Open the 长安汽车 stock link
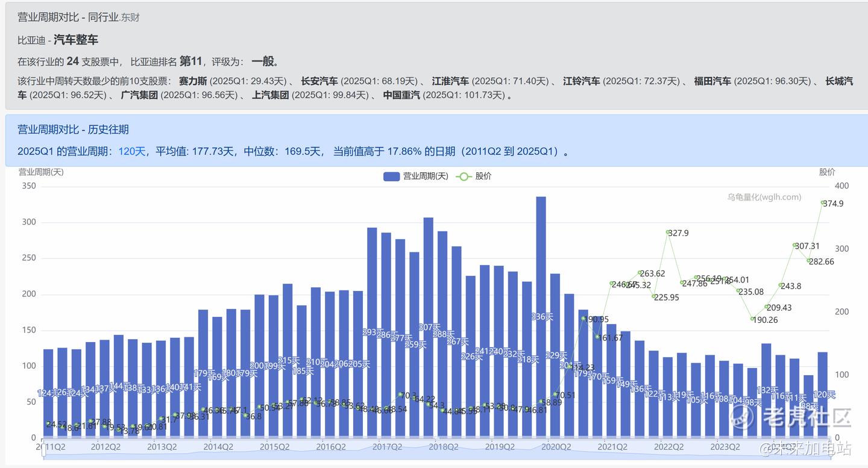 pos(319,81)
